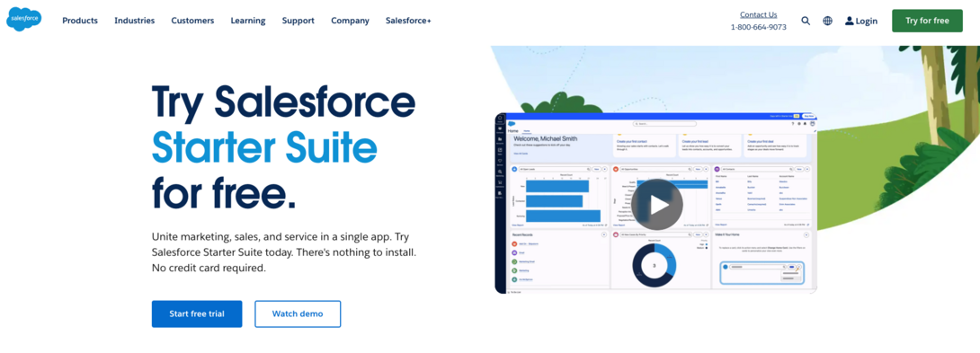Open the Support menu
This screenshot has height=353, width=980.
coord(298,21)
